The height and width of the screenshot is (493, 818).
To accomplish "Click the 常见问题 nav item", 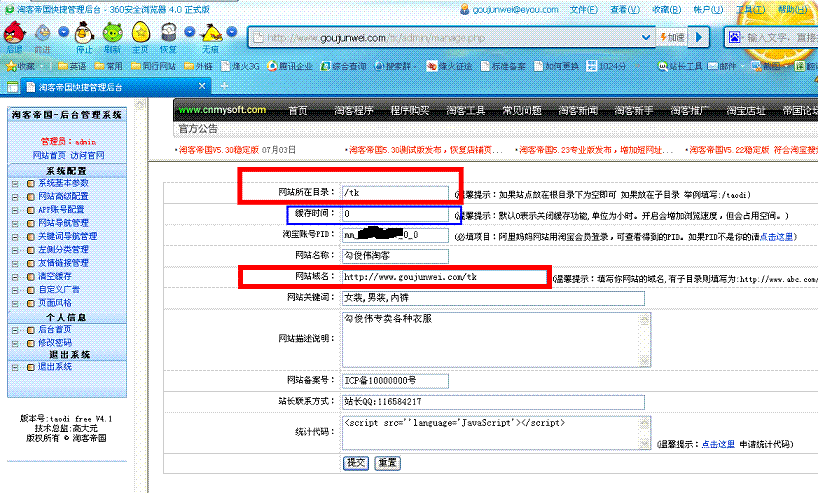I will point(522,111).
